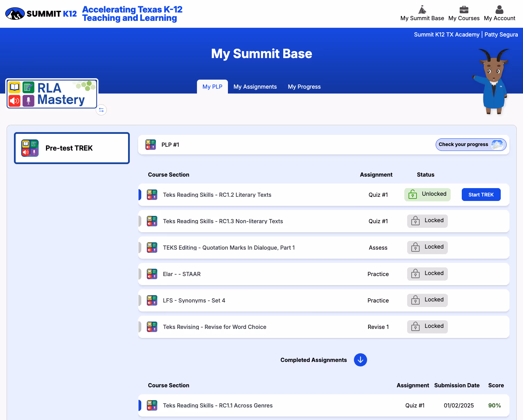523x420 pixels.
Task: Open Check your progress button
Action: [x=471, y=145]
